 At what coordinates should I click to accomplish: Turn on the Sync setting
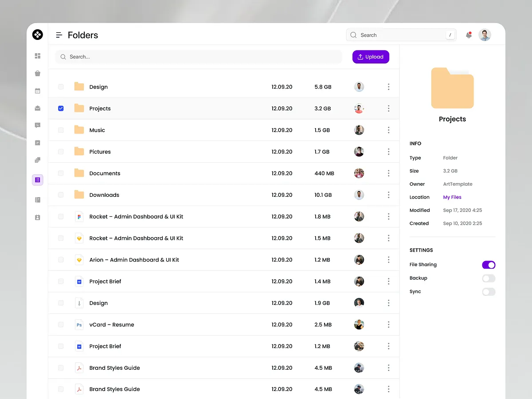[x=489, y=292]
